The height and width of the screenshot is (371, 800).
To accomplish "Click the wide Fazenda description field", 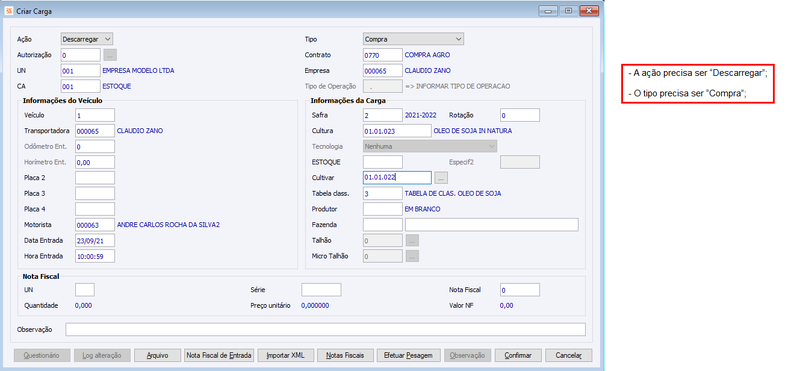I will pyautogui.click(x=492, y=225).
